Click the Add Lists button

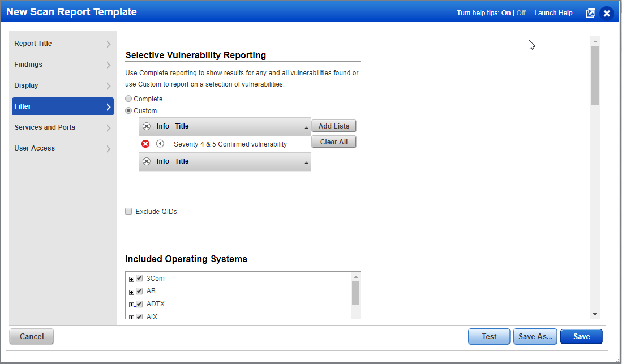333,126
